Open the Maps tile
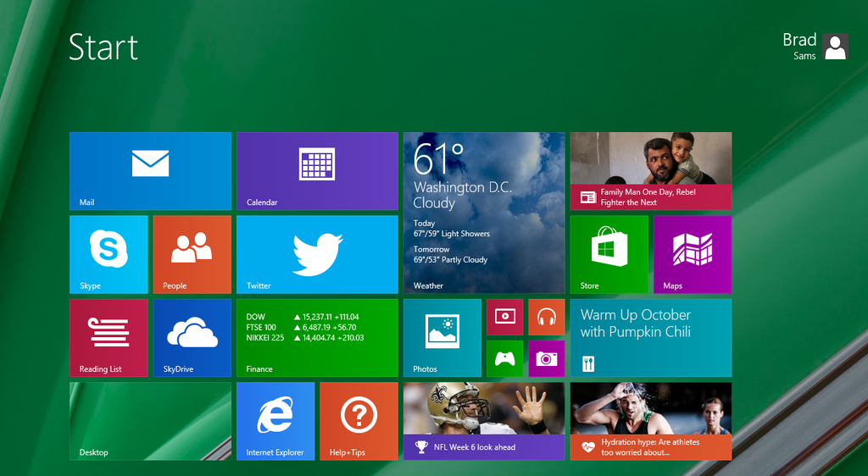Viewport: 868px width, 476px height. click(x=693, y=254)
